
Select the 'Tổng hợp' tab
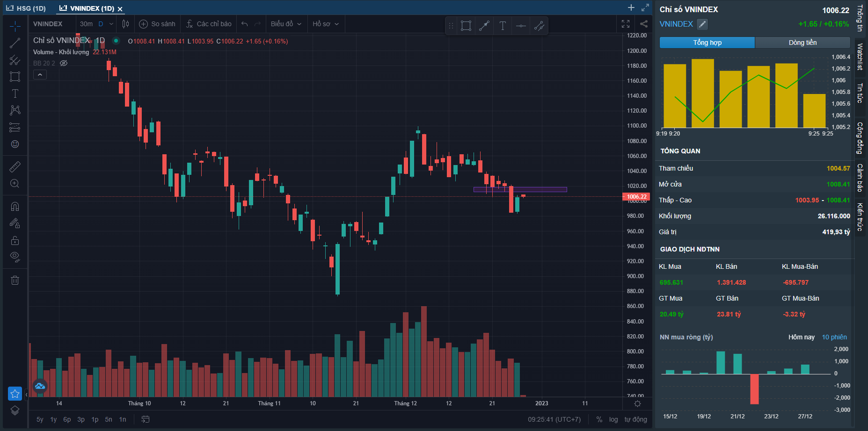(707, 43)
